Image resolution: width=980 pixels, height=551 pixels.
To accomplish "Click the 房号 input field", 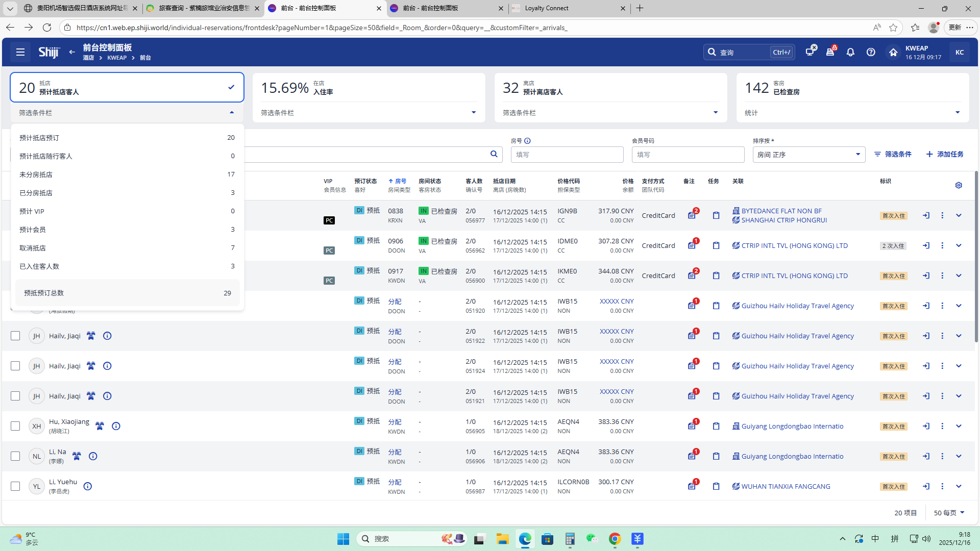I will tap(567, 155).
